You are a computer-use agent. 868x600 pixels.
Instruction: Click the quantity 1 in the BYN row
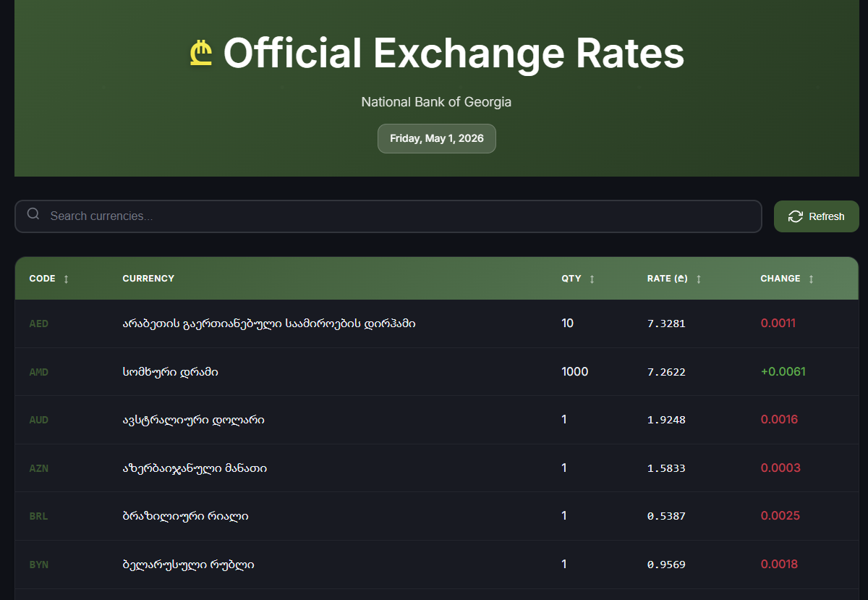(x=564, y=565)
